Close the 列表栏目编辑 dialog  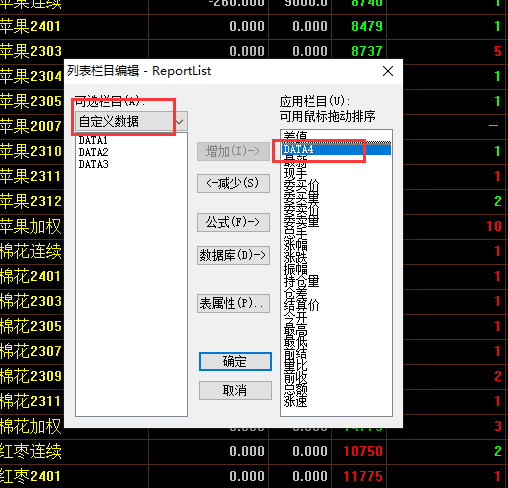[388, 71]
